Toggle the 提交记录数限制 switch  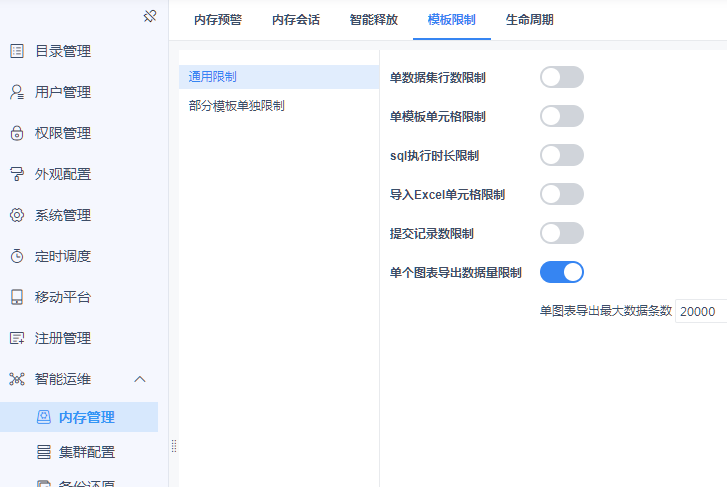coord(561,233)
